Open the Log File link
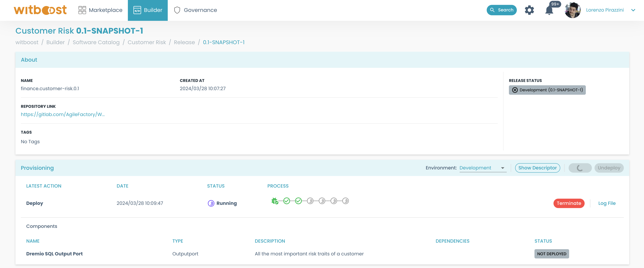This screenshot has height=268, width=644. click(607, 203)
